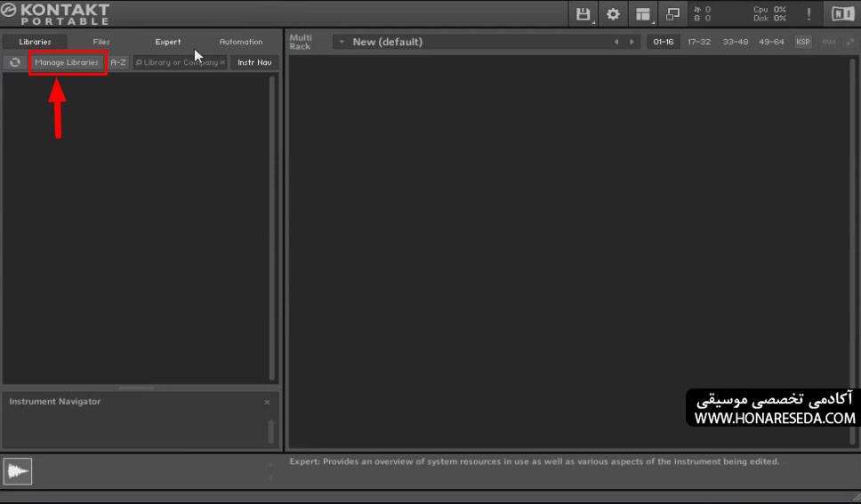Go to next multi preset arrow
The width and height of the screenshot is (861, 504).
pos(632,42)
